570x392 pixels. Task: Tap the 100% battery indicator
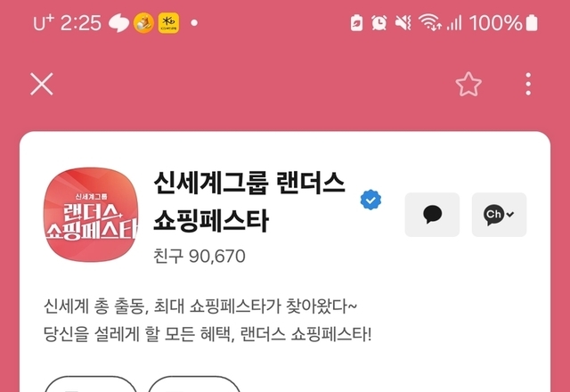[503, 23]
